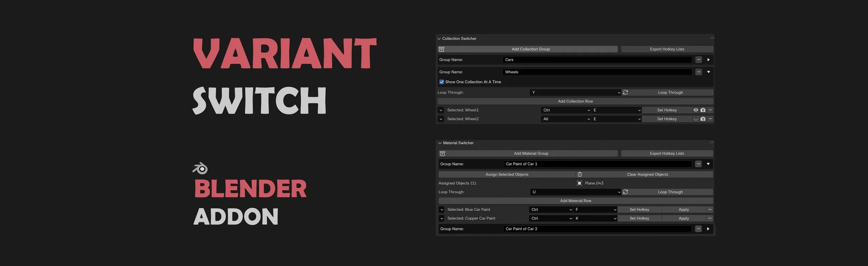The image size is (868, 266).
Task: Export Hotkey Lists in Material Switcher
Action: click(667, 153)
